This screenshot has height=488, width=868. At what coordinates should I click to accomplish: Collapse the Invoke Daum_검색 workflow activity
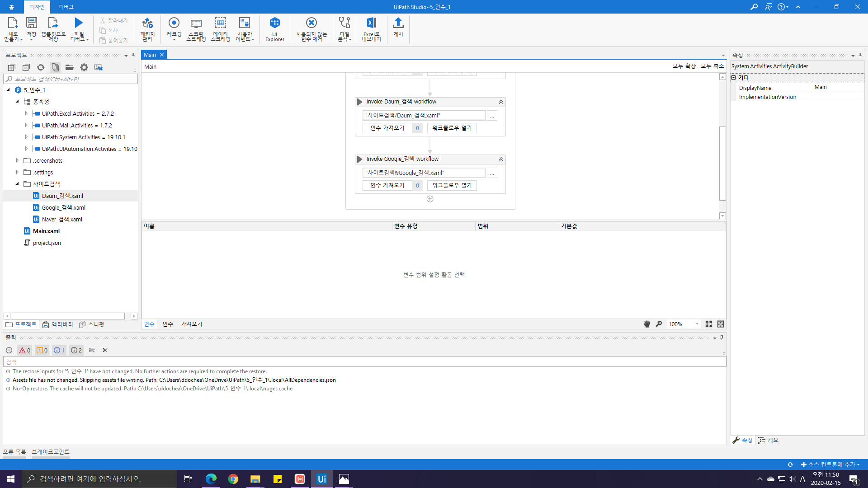point(501,102)
